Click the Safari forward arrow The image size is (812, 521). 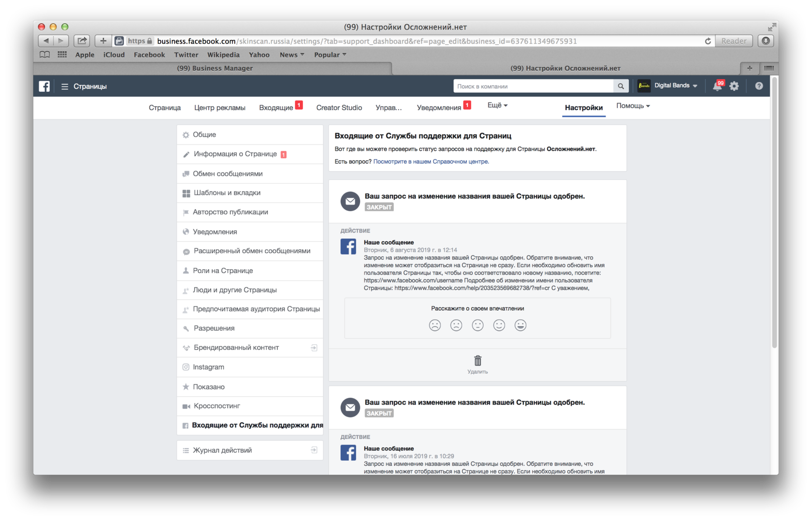[x=61, y=41]
